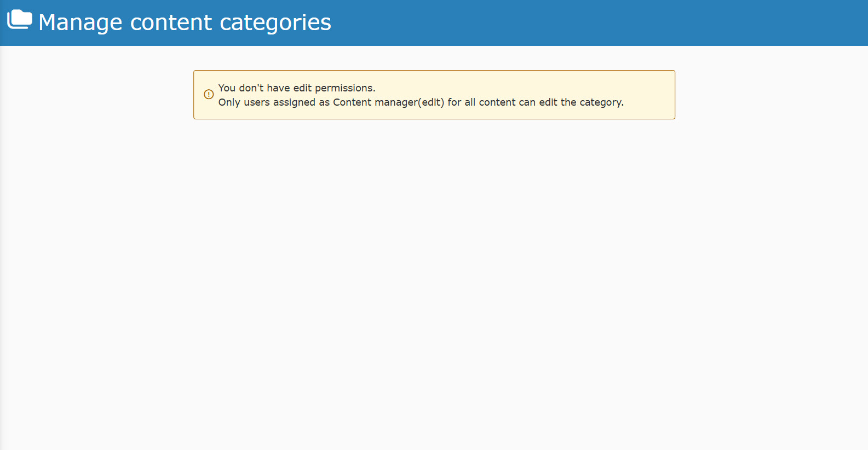Click the word "Manage" in the header
This screenshot has width=868, height=450.
[81, 22]
